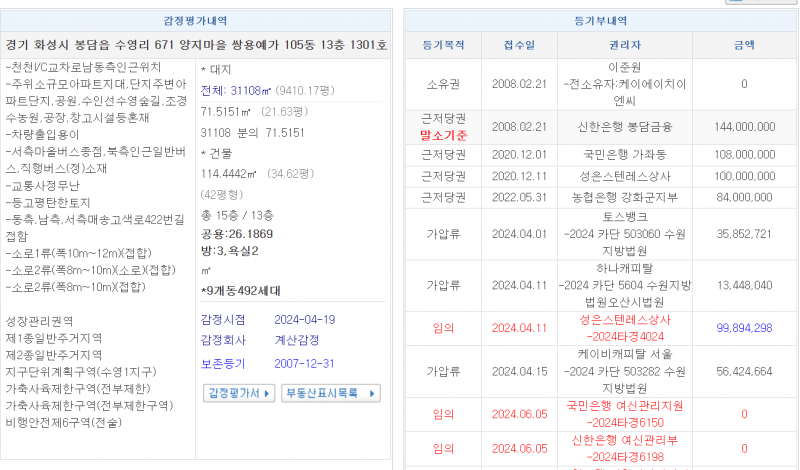Click the 계산감정 appraisal company name
The image size is (800, 470).
pos(297,341)
